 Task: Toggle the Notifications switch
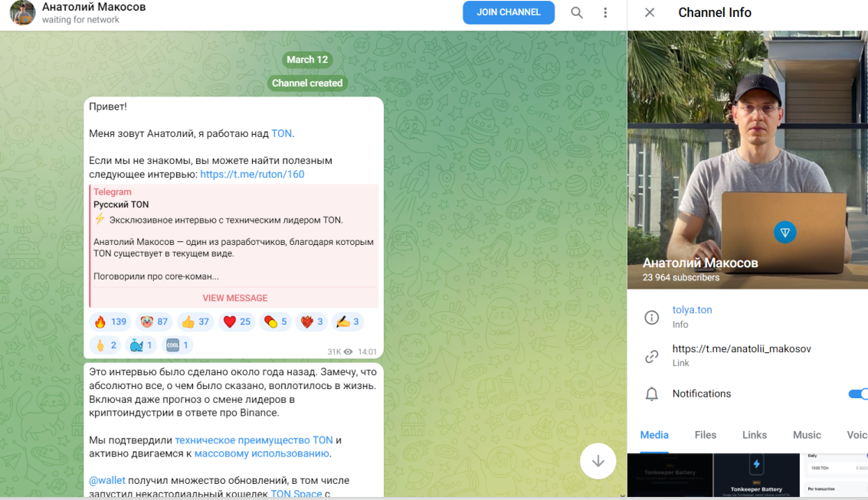(x=858, y=394)
